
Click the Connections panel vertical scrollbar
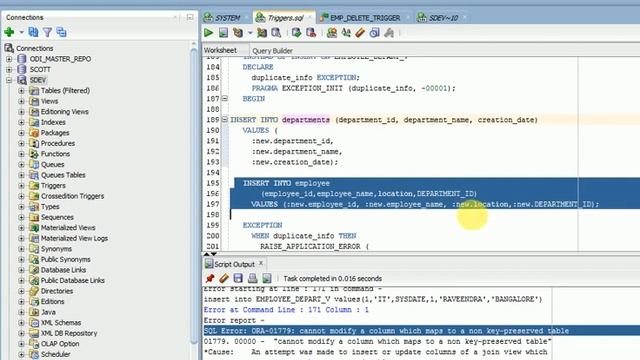pos(194,196)
